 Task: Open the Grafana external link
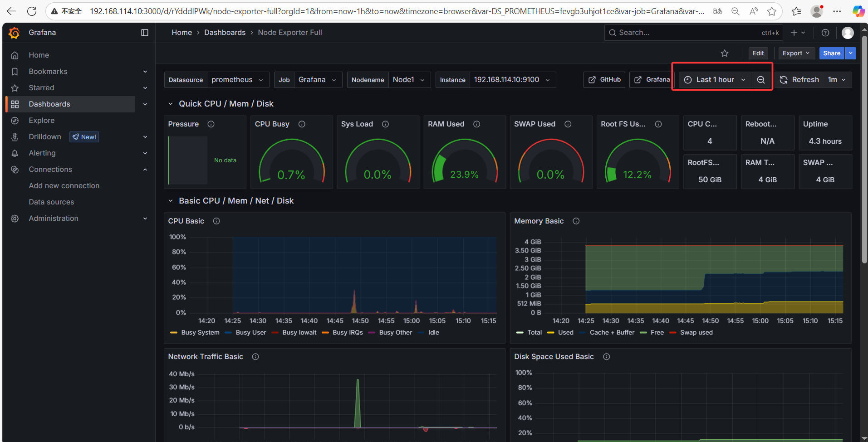652,80
